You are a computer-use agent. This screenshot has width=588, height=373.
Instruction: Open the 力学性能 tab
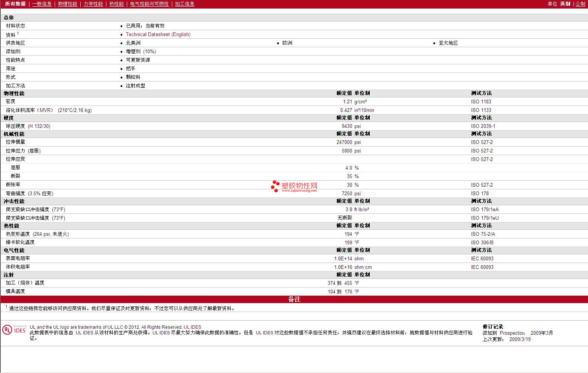click(93, 4)
